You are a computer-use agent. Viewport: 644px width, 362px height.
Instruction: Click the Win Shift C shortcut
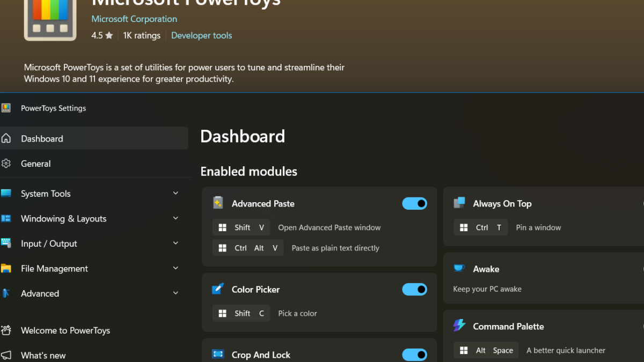coord(241,313)
